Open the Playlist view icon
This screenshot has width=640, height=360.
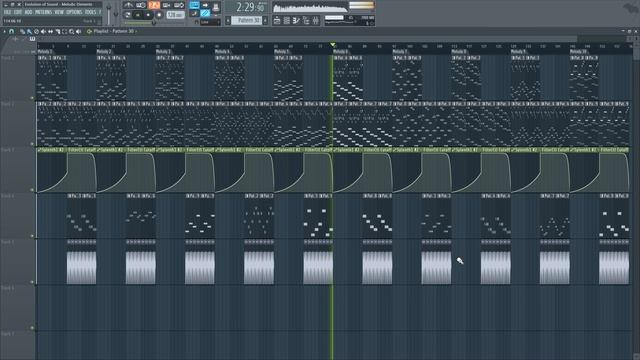[277, 21]
